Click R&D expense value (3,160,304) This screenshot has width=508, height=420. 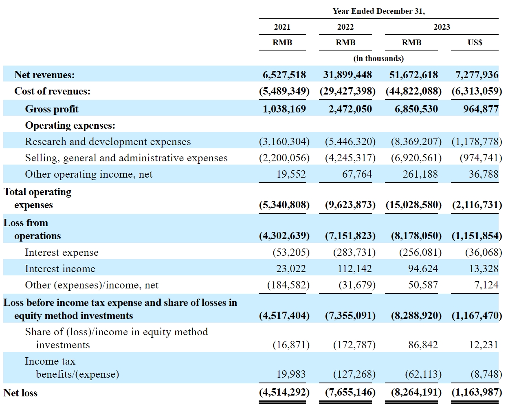pyautogui.click(x=284, y=142)
